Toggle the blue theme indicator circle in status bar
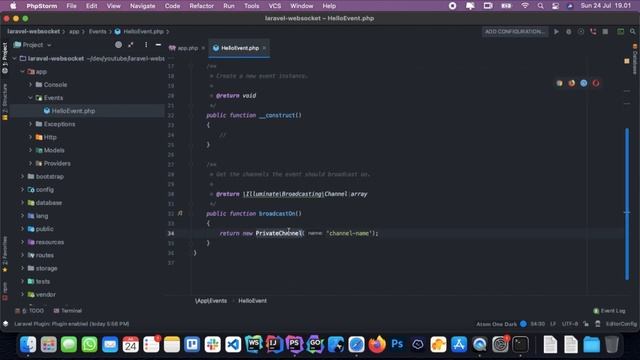The image size is (640, 360). (x=523, y=324)
